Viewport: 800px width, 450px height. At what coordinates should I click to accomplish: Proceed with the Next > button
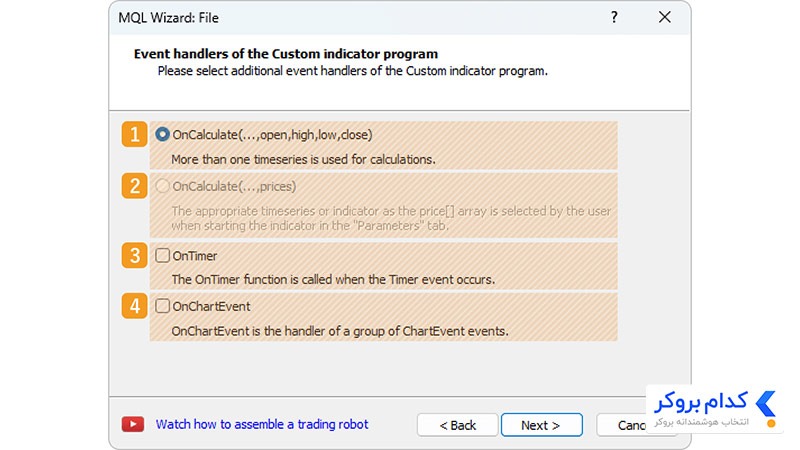[x=541, y=425]
